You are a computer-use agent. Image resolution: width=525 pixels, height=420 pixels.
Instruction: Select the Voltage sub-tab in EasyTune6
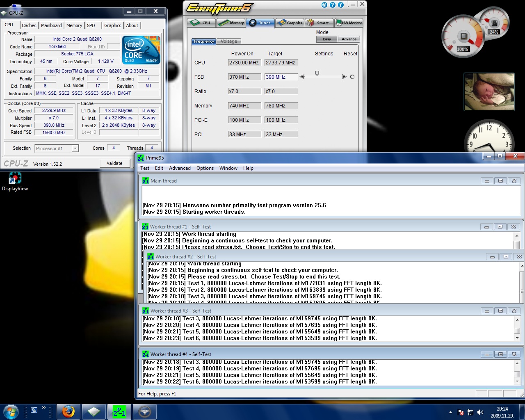[229, 41]
